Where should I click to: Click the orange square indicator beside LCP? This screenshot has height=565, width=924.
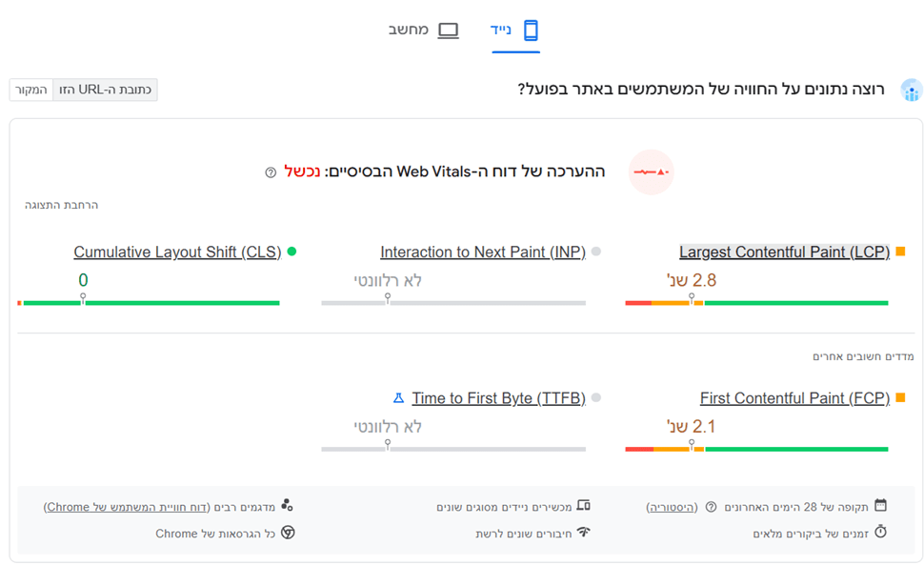900,252
